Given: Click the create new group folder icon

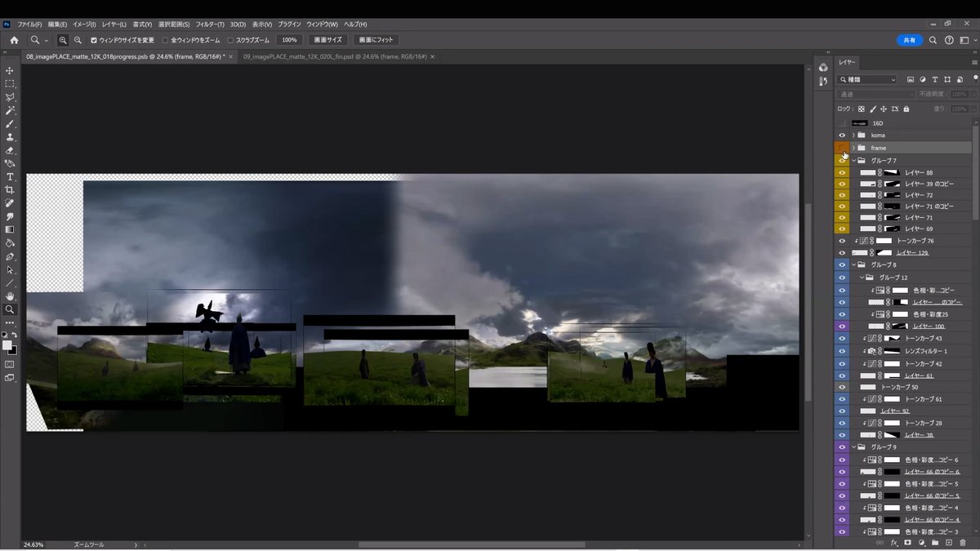Looking at the screenshot, I should [x=935, y=542].
